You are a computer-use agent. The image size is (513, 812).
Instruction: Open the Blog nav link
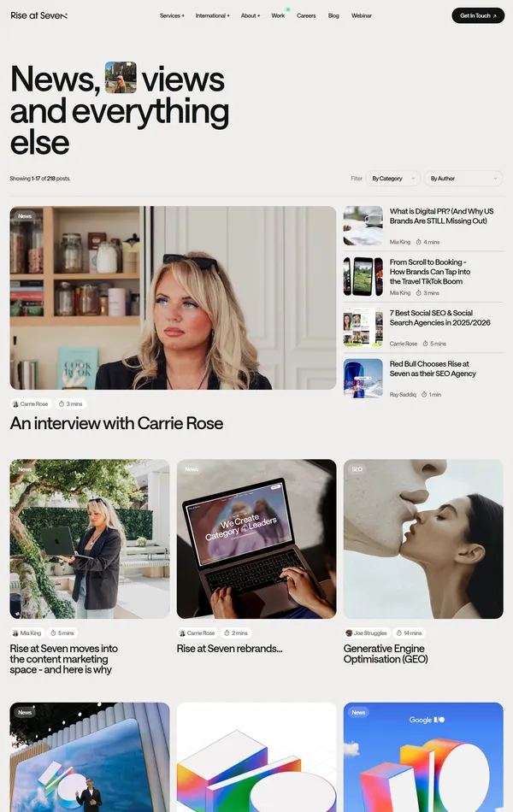[x=333, y=15]
